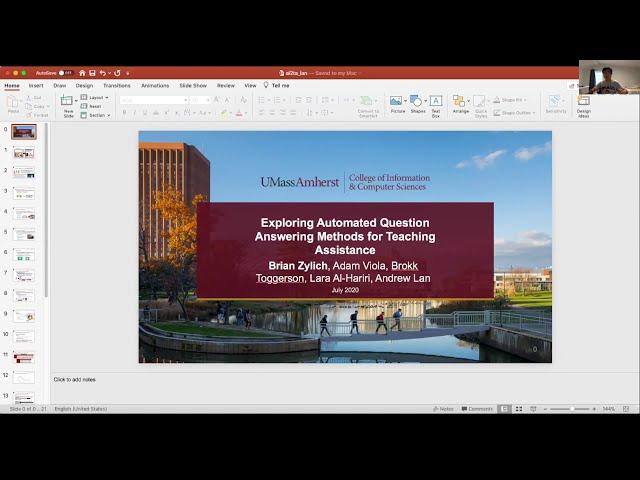
Task: Click the Increase Font Size icon
Action: pos(216,100)
